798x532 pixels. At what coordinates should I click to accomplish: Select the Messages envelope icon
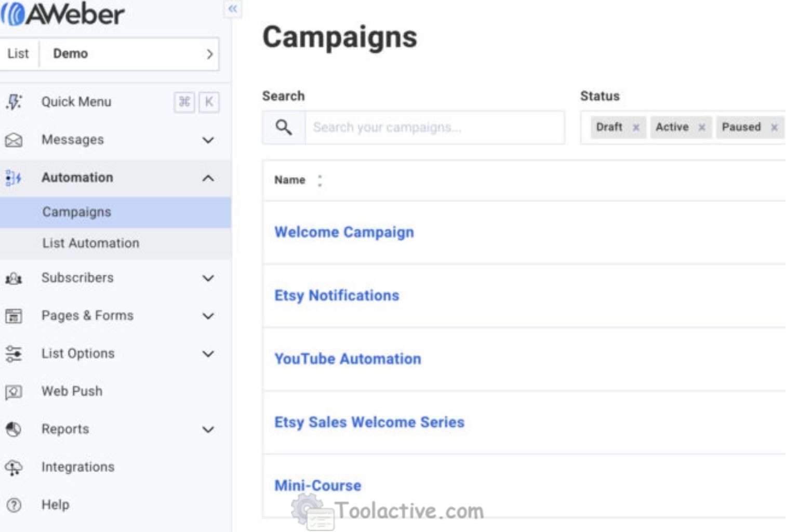[14, 139]
